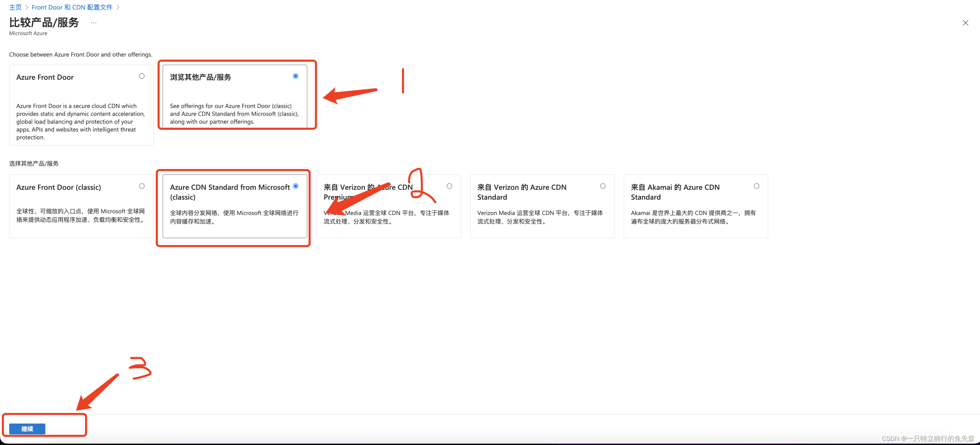Click the 继续 continue button
This screenshot has height=445, width=980.
(x=27, y=429)
